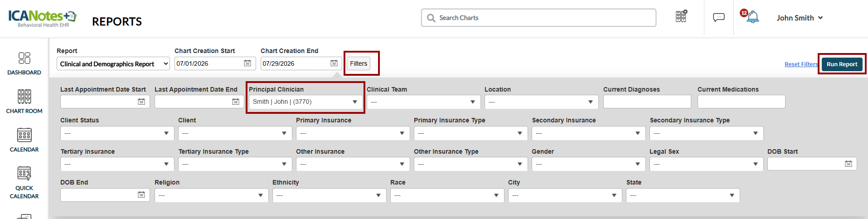The width and height of the screenshot is (868, 219).
Task: Open the Gender dropdown
Action: tap(588, 164)
